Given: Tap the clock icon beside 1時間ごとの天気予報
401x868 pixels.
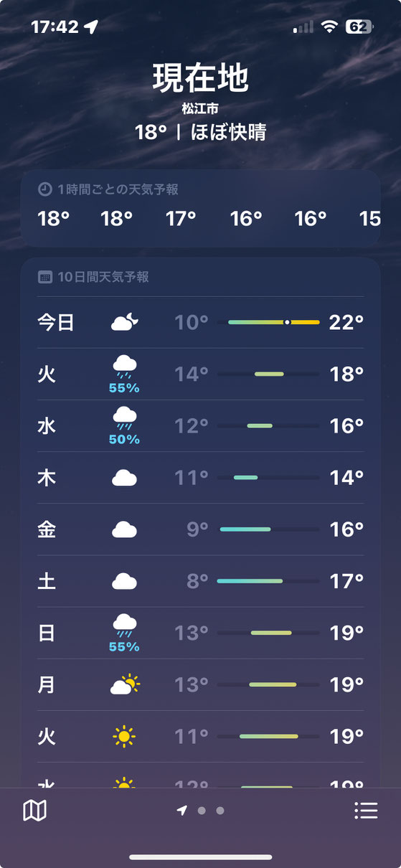Looking at the screenshot, I should tap(44, 189).
